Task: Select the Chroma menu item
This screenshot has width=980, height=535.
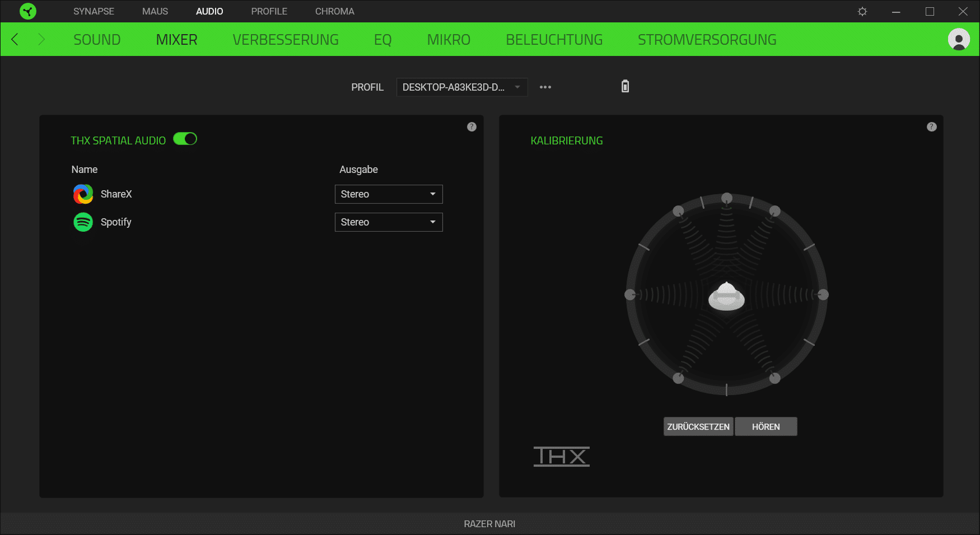Action: 334,11
